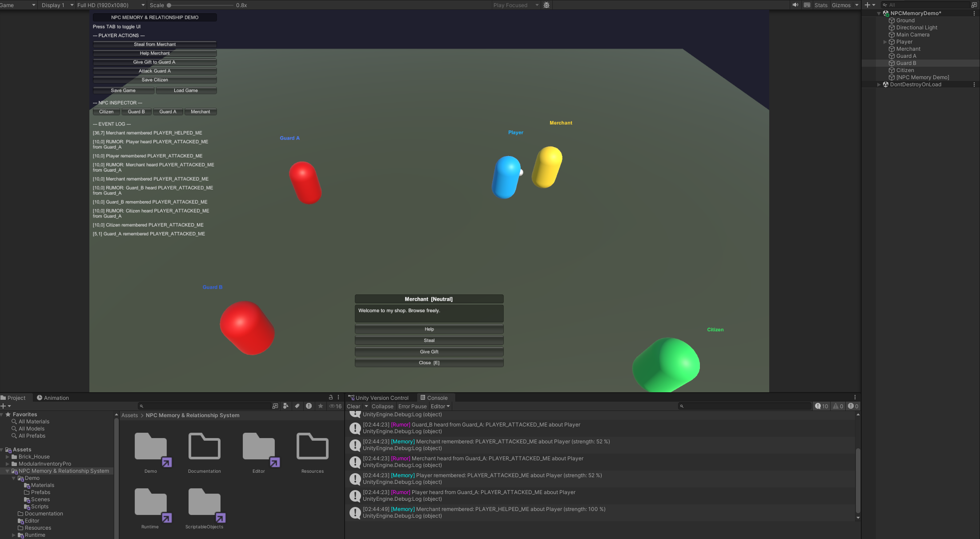This screenshot has height=539, width=980.
Task: Open the Gizmos dropdown arrow
Action: point(856,5)
